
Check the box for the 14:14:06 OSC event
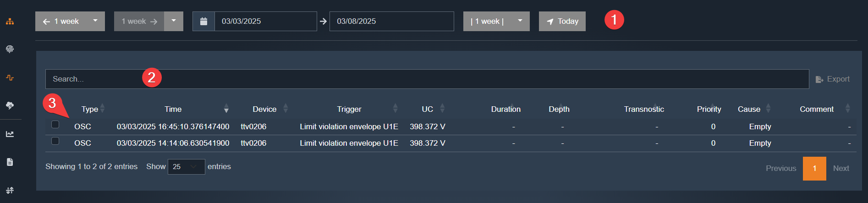55,141
